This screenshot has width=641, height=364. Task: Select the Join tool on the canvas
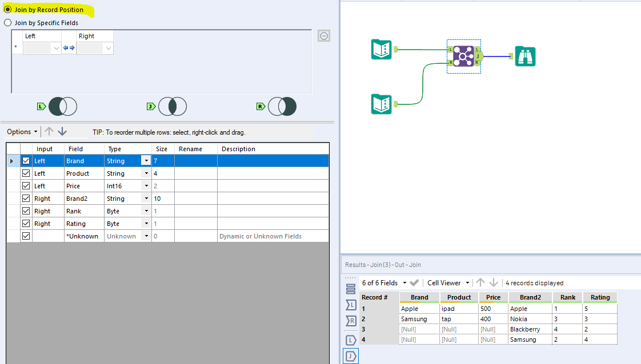point(463,56)
